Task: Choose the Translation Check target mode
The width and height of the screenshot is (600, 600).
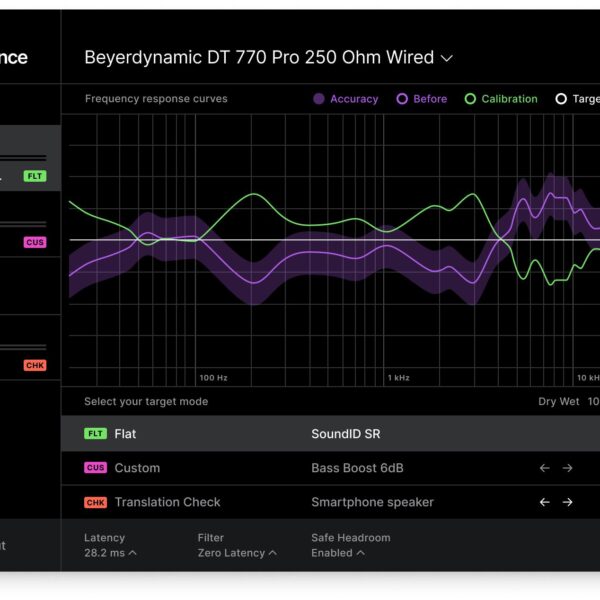Action: point(167,502)
